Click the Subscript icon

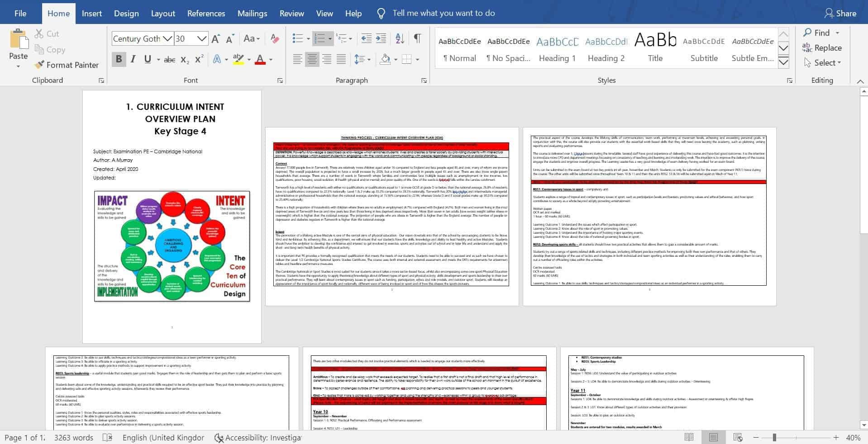tap(185, 60)
